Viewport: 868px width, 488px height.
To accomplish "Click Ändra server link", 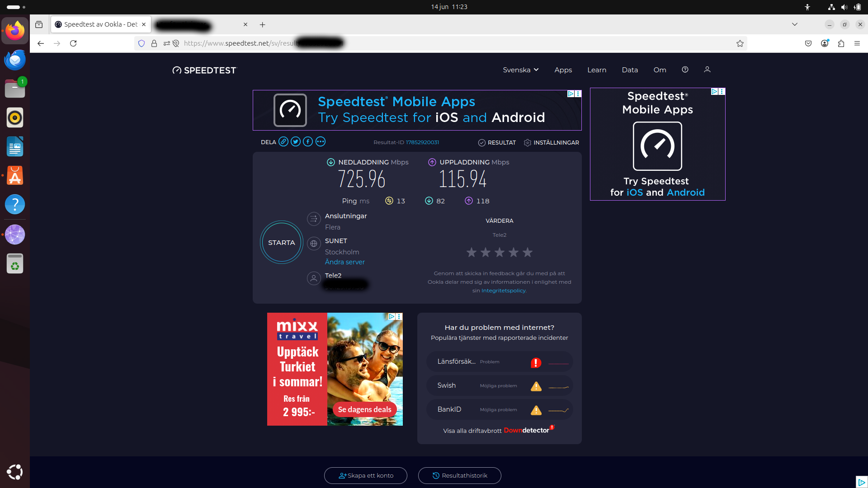I will click(344, 262).
